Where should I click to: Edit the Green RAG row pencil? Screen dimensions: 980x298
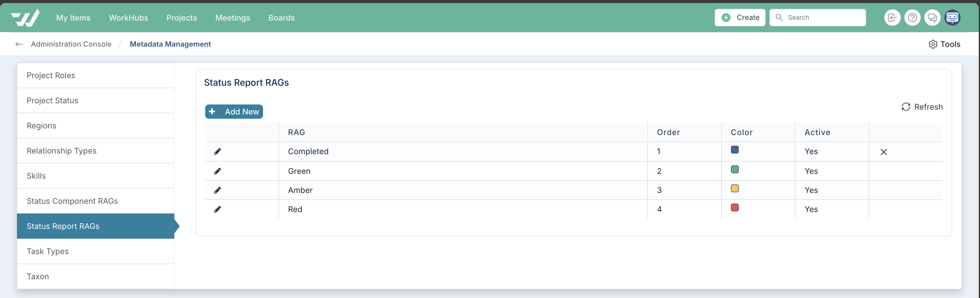point(218,171)
